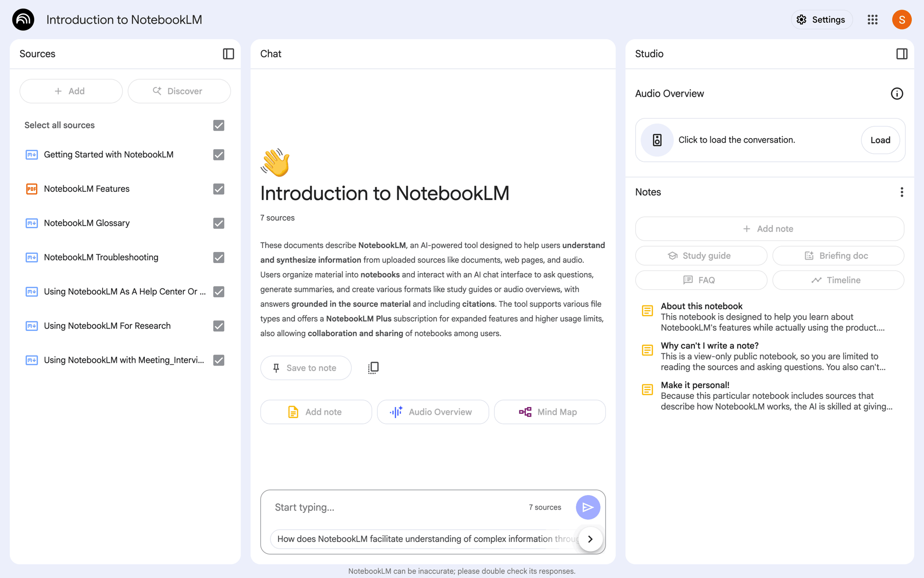
Task: Open Using NotebookLM As A Help Center source
Action: pos(125,292)
